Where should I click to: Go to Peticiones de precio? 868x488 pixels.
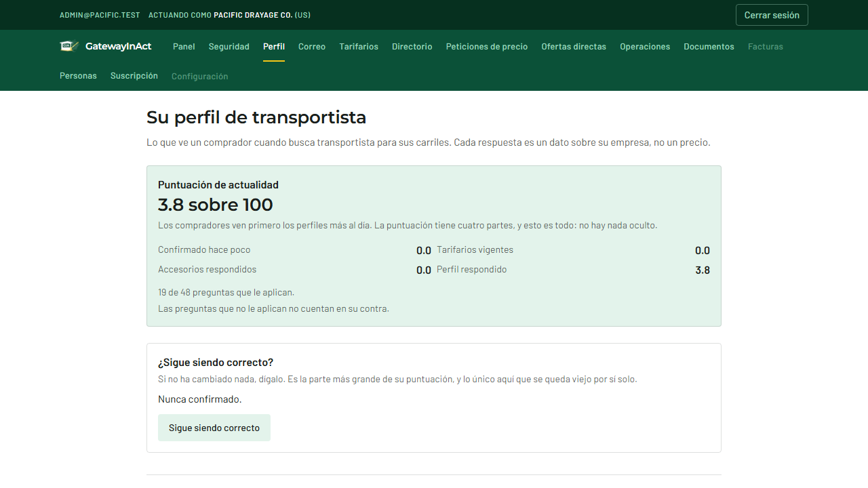[x=487, y=47]
